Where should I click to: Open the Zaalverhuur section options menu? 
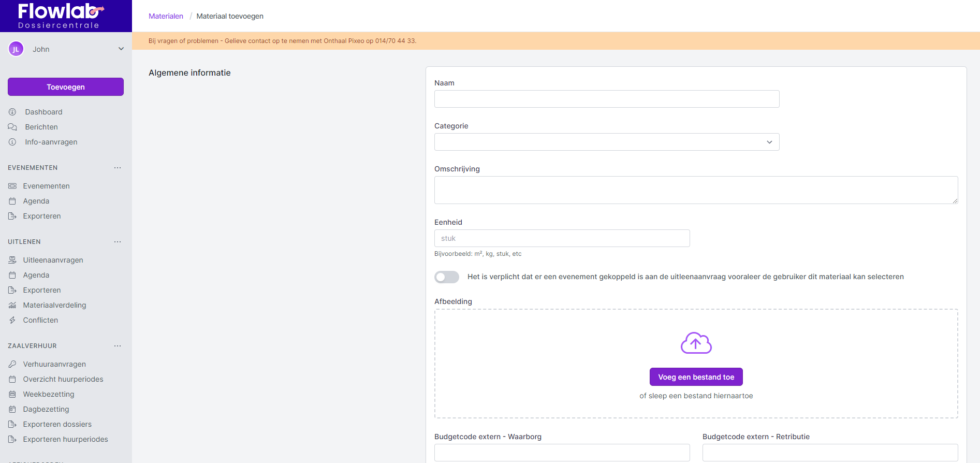[x=118, y=346]
